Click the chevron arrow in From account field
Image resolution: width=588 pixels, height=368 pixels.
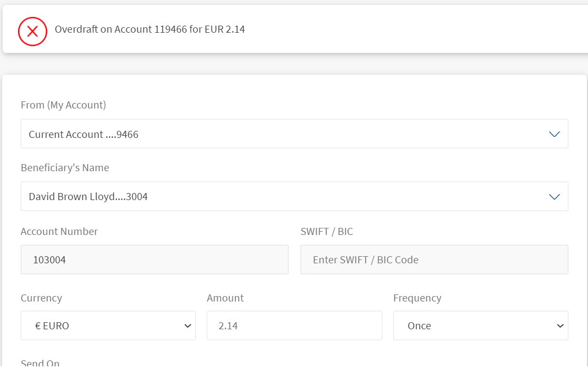click(x=554, y=134)
